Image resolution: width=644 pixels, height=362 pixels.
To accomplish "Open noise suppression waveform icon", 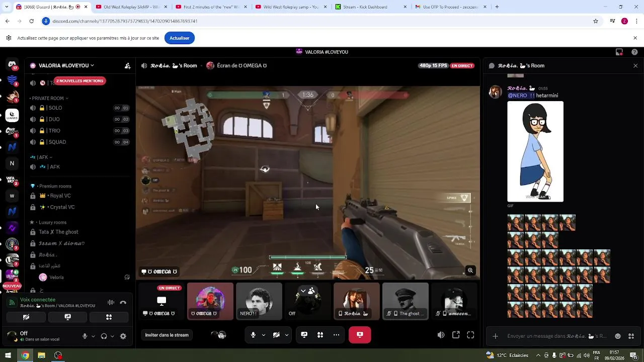I will (111, 303).
